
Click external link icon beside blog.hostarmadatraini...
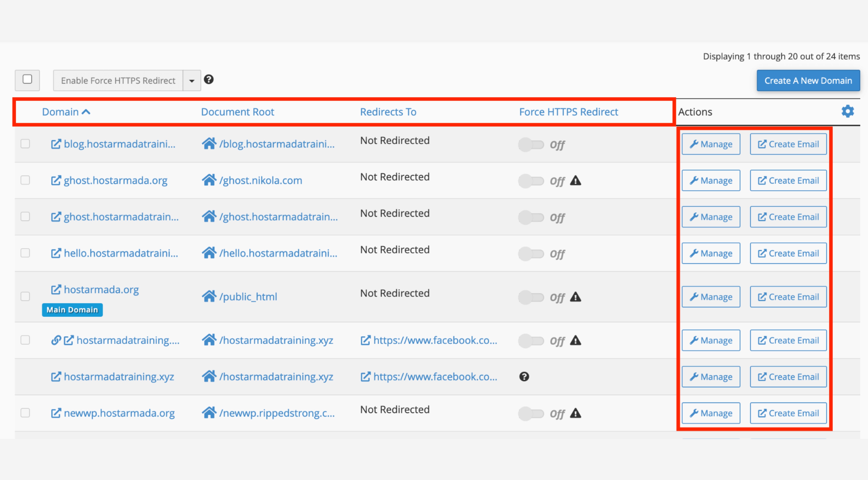[x=56, y=144]
